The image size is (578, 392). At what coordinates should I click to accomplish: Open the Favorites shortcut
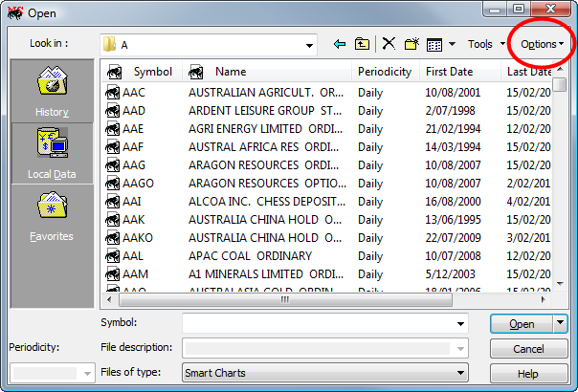click(x=53, y=215)
